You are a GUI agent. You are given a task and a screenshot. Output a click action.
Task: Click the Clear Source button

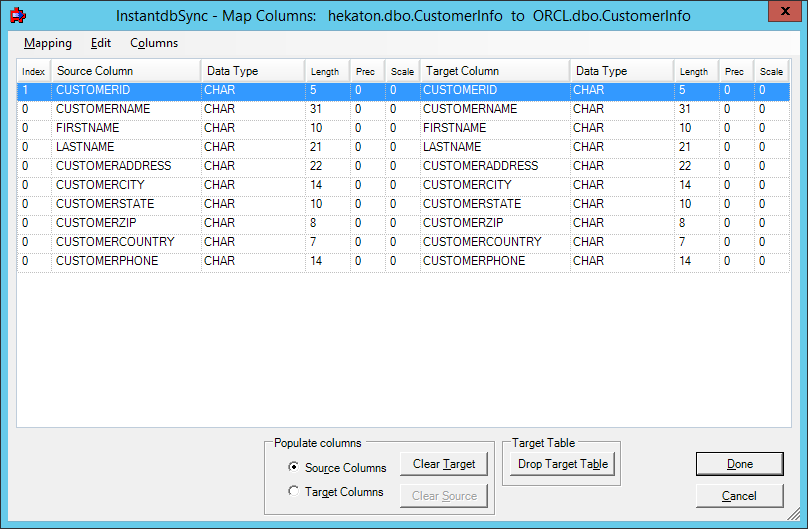click(x=444, y=496)
